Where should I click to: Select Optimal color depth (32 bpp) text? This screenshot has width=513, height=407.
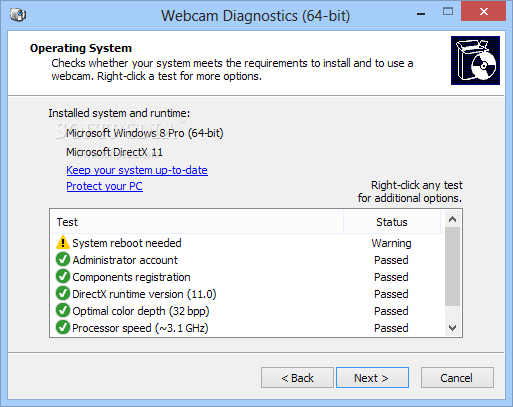click(x=141, y=311)
